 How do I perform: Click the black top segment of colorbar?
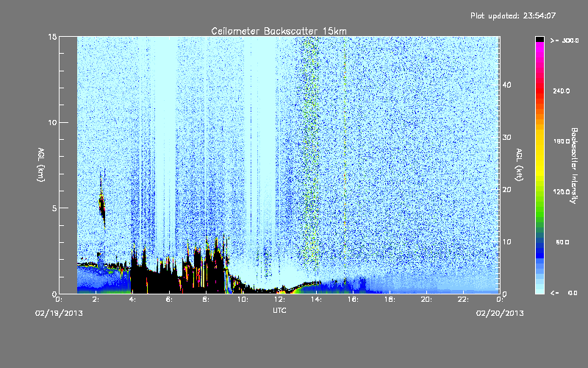pyautogui.click(x=539, y=39)
